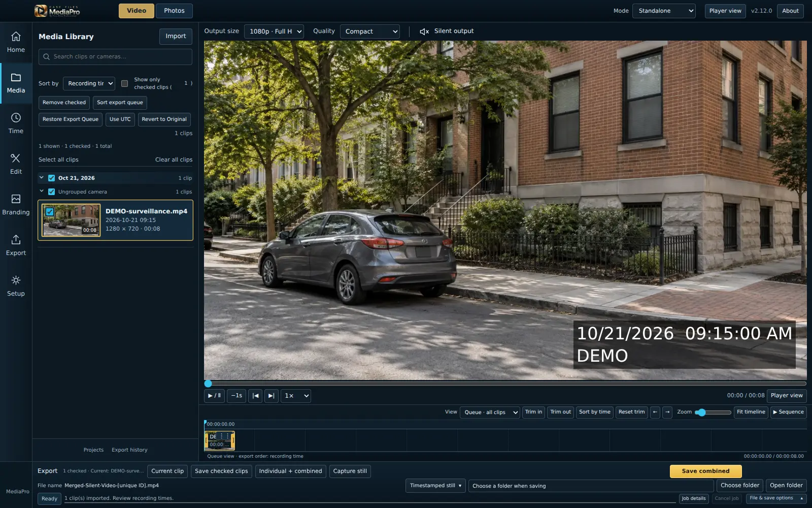The image size is (812, 508).
Task: Open the Projects tab
Action: [x=93, y=450]
